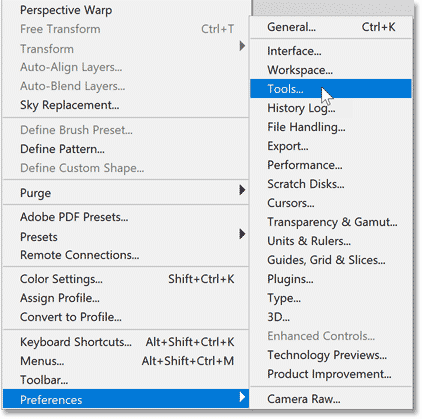Open Performance... preferences

(331, 165)
